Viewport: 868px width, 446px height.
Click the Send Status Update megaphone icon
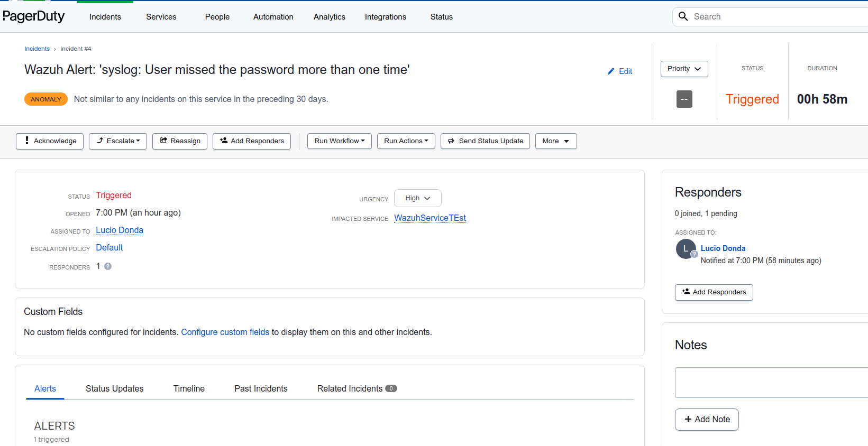pyautogui.click(x=451, y=141)
